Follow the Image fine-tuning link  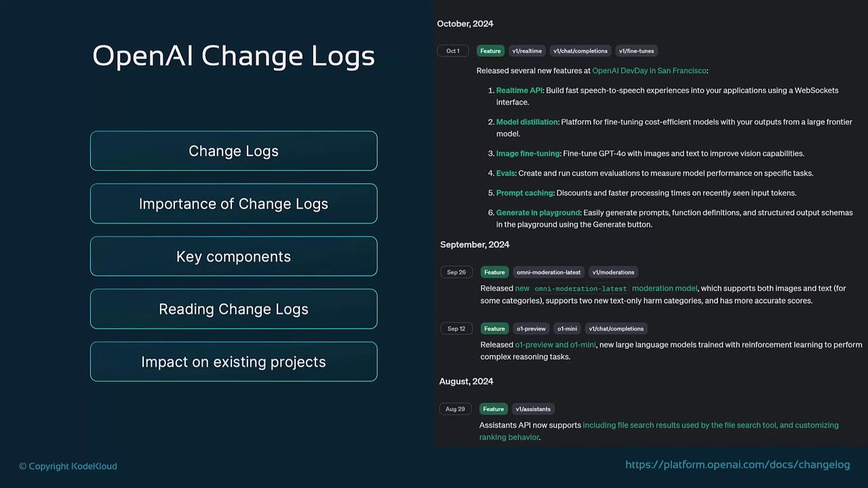pos(528,153)
